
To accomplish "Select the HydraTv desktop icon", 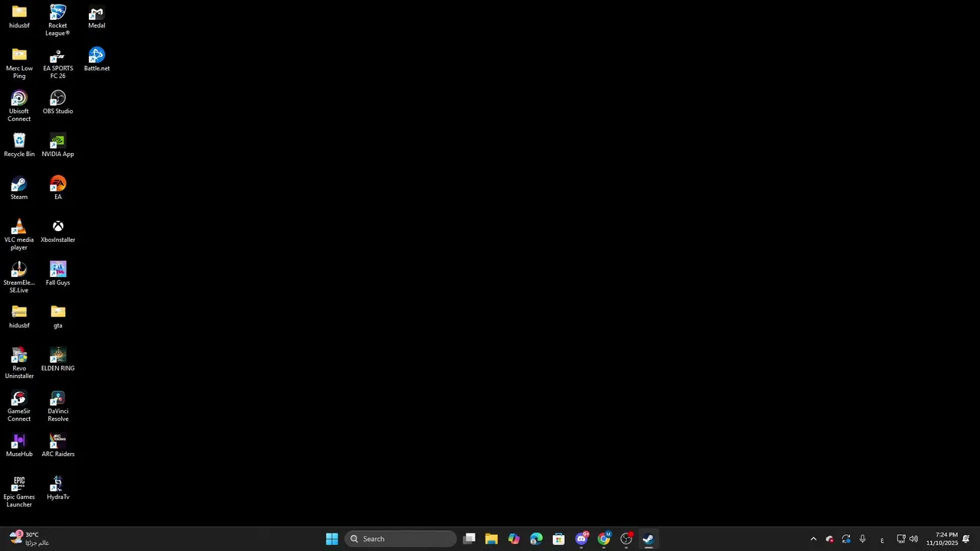I will pyautogui.click(x=57, y=488).
